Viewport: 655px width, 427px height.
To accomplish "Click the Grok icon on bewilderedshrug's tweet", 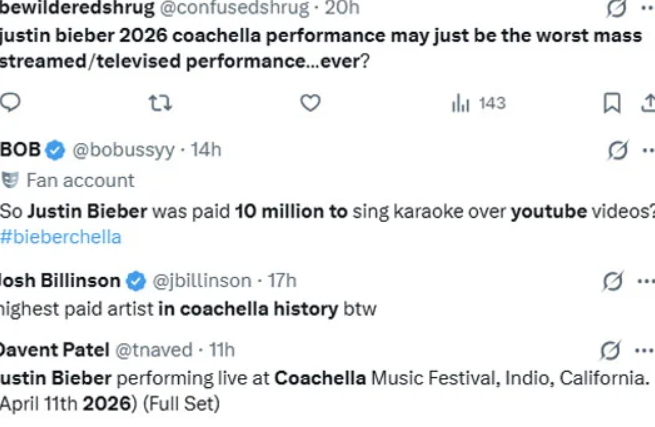I will 618,8.
